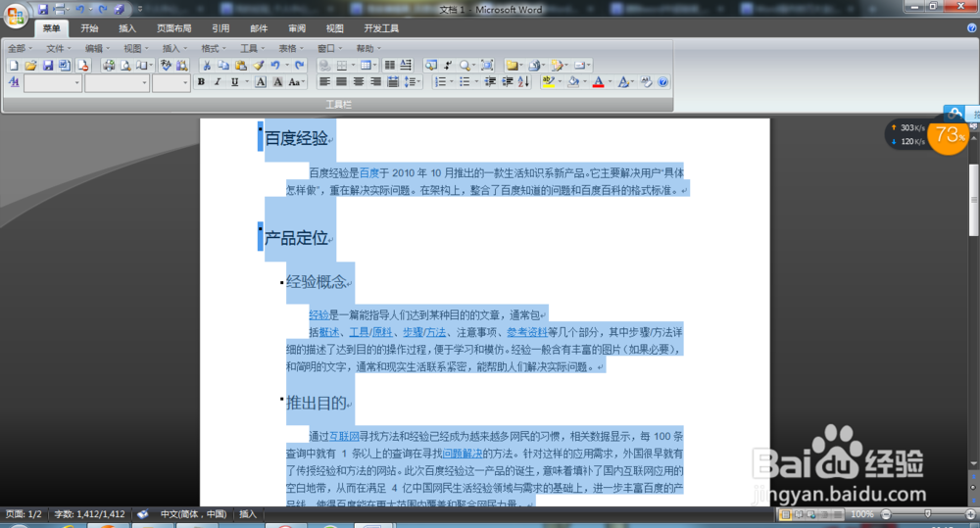Viewport: 980px width, 528px height.
Task: Switch to Print Layout view in status bar
Action: click(786, 514)
